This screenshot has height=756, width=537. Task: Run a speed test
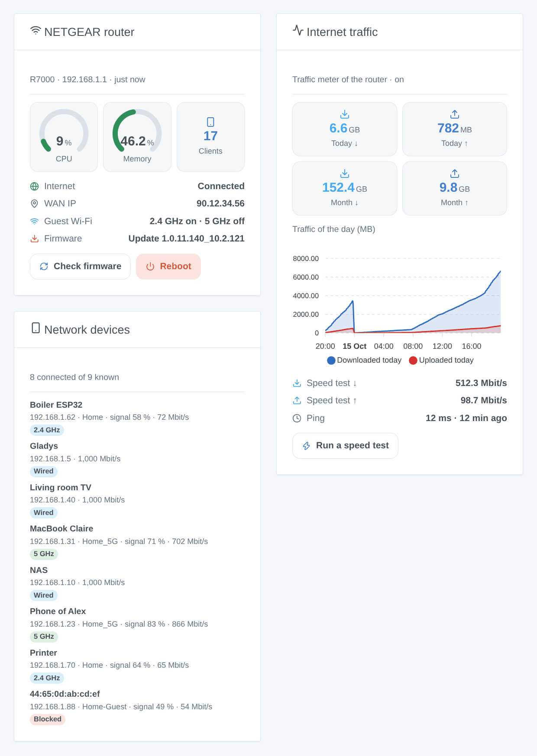(345, 446)
